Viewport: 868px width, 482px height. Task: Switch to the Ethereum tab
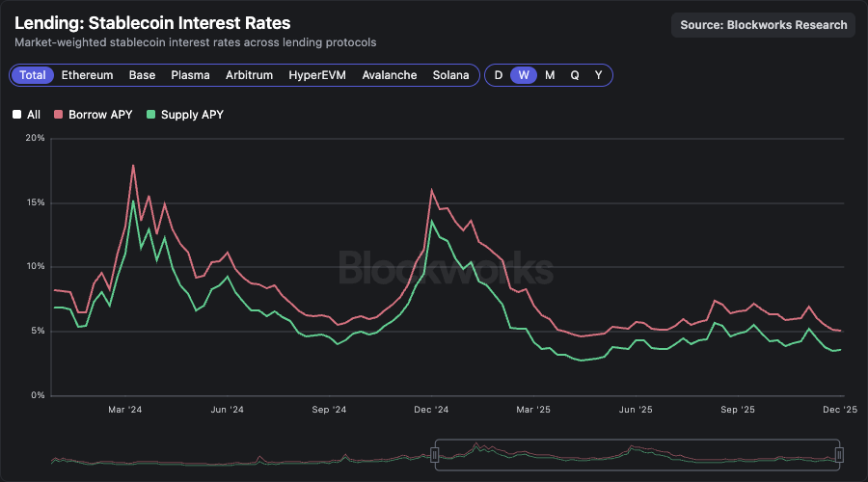coord(87,75)
